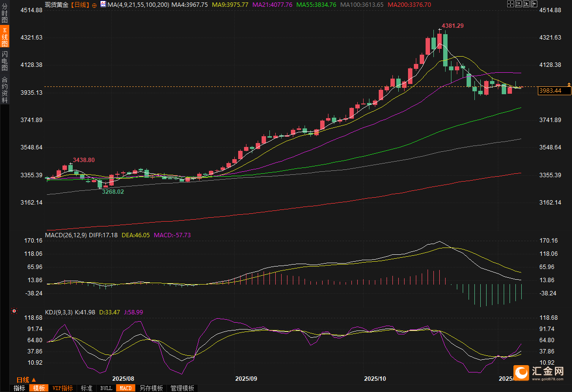Click the crosshair cursor icon at top right
Viewport: 572px width, 392px height.
[511, 4]
